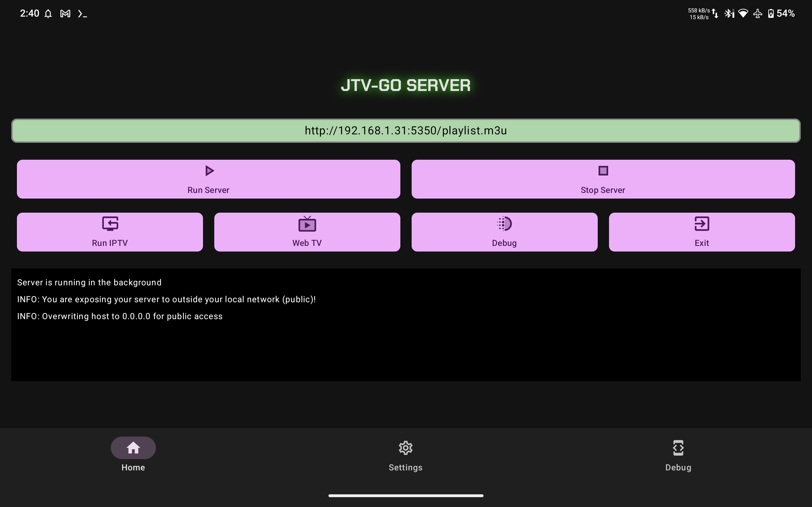Select the playlist.m3u URL field
This screenshot has height=507, width=812.
[406, 130]
